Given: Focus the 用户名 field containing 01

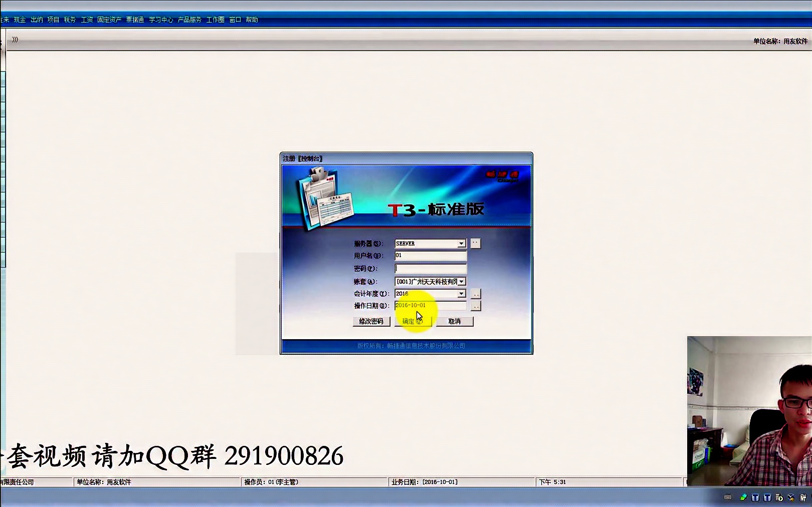Looking at the screenshot, I should 431,256.
